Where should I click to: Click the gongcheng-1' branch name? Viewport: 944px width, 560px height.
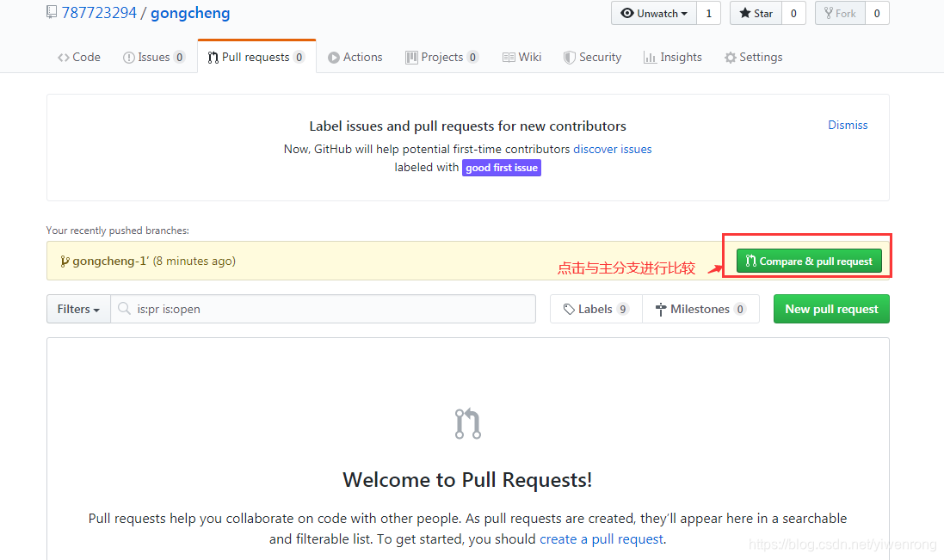click(x=111, y=261)
